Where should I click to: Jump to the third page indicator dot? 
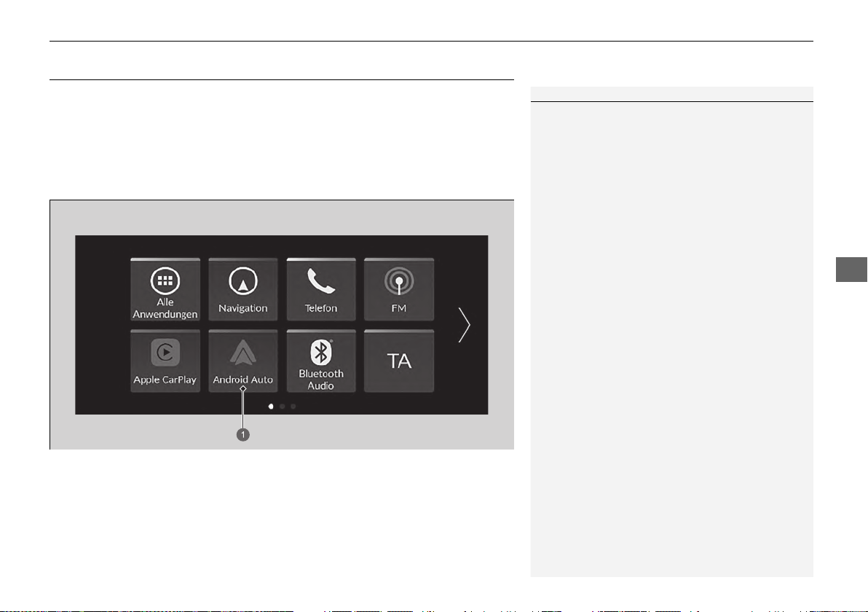point(293,407)
